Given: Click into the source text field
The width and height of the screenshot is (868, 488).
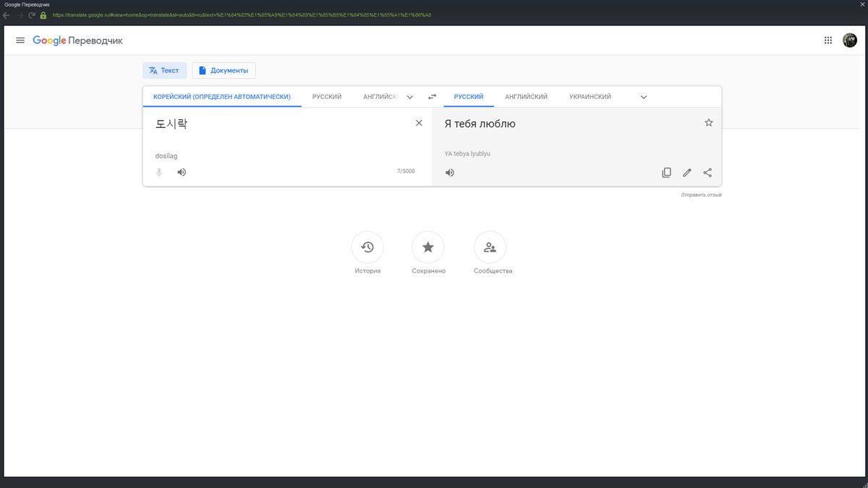Looking at the screenshot, I should click(278, 124).
